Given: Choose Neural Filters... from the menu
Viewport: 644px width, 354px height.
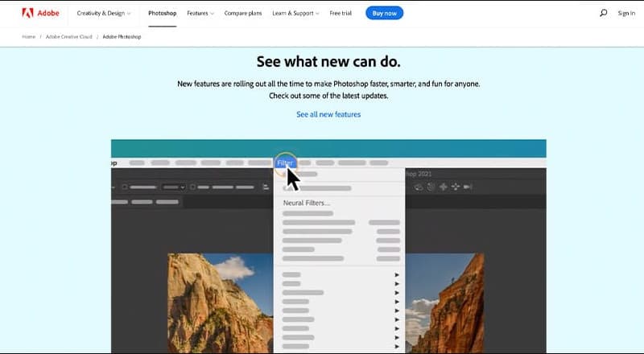Looking at the screenshot, I should click(305, 203).
